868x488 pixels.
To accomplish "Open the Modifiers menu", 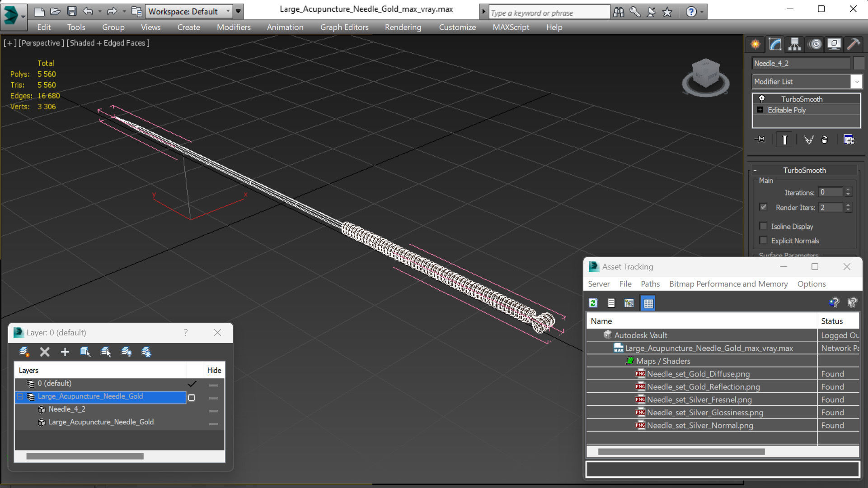I will tap(234, 27).
